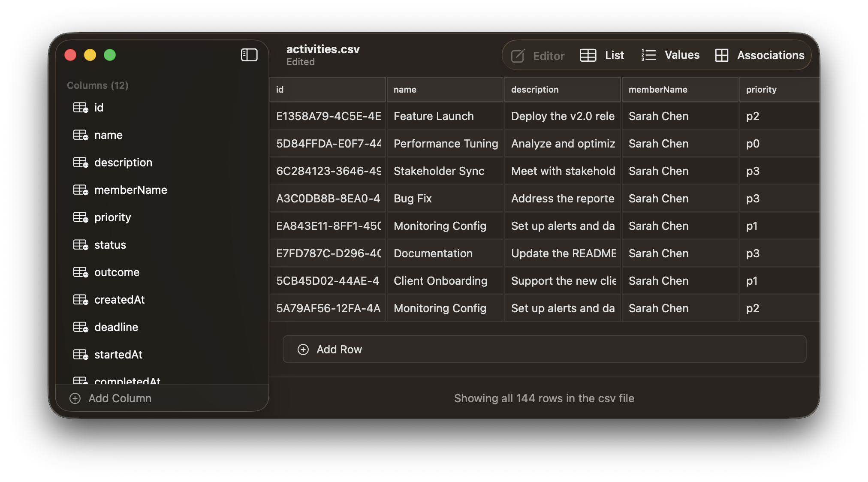Click the table icon next to deadline column
Screen dimensions: 868x482
click(80, 327)
